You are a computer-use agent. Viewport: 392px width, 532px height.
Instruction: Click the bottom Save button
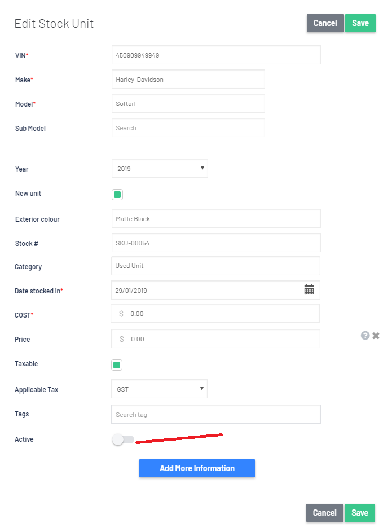359,513
